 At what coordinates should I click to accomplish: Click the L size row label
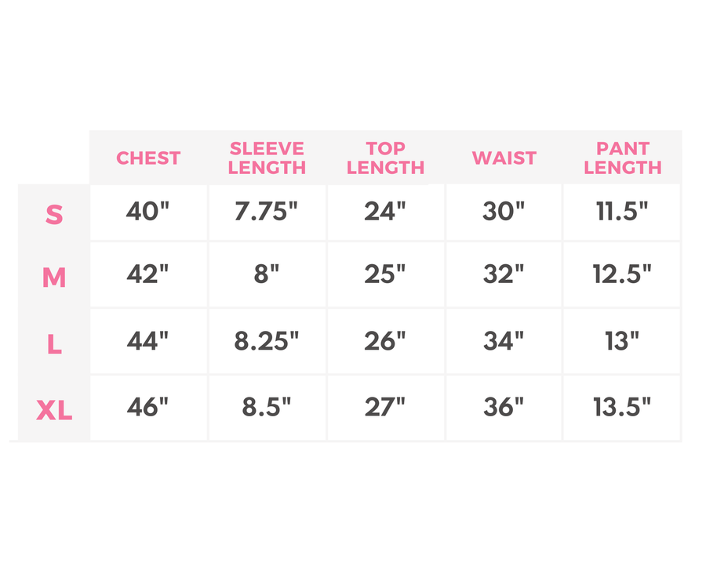click(53, 343)
